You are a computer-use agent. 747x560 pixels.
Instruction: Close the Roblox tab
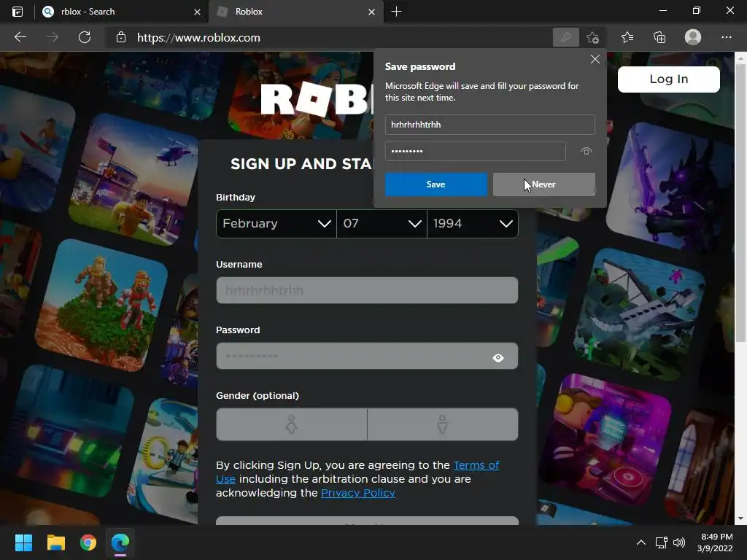pos(371,12)
